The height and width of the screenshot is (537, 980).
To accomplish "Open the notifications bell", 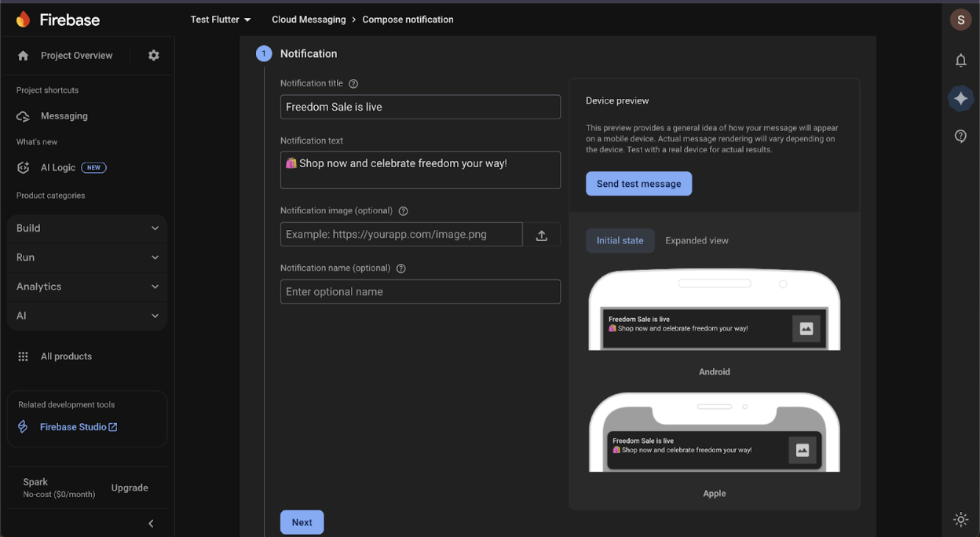I will coord(960,60).
